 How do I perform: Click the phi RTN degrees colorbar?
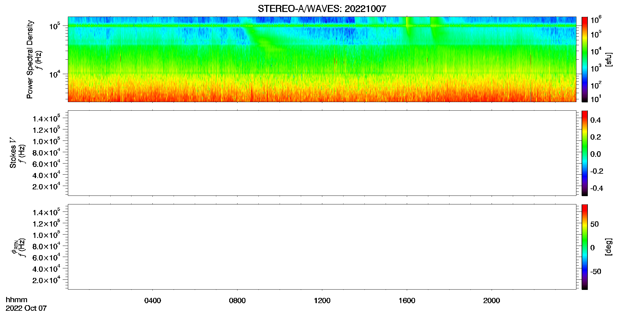pos(585,247)
